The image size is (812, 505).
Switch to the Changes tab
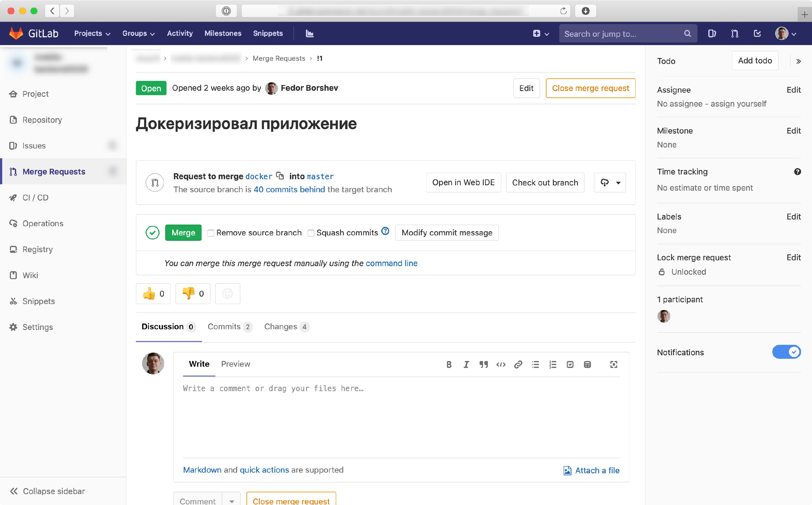tap(286, 327)
